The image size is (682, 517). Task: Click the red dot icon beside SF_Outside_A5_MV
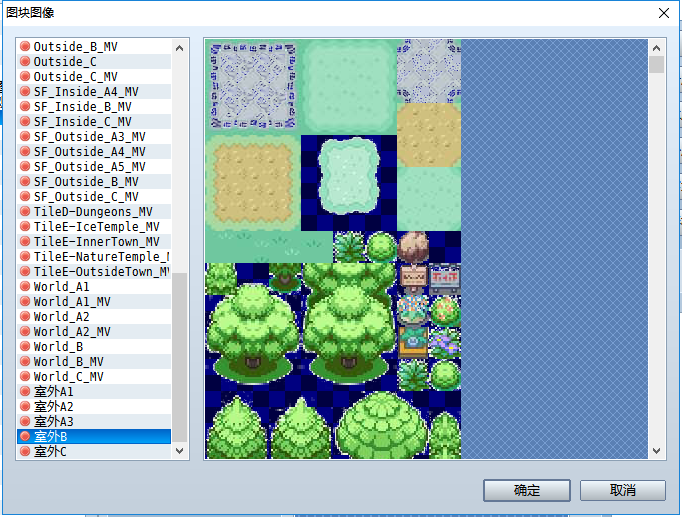point(25,167)
